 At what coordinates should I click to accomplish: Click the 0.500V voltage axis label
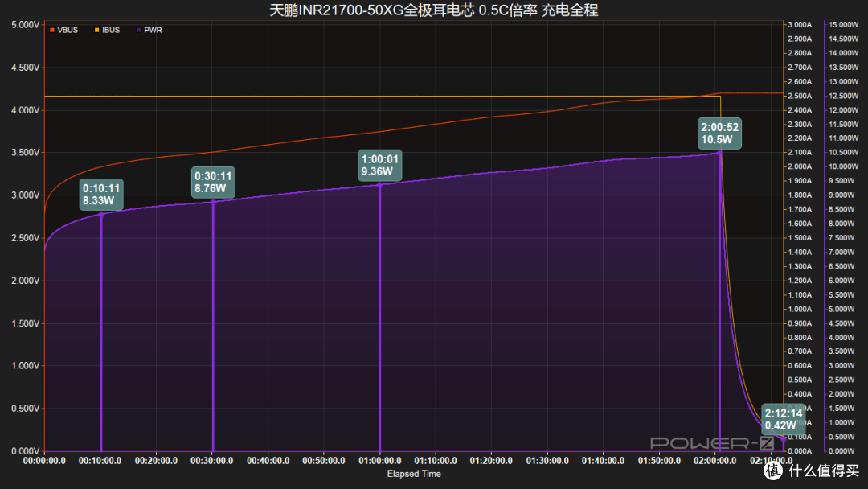coord(26,409)
